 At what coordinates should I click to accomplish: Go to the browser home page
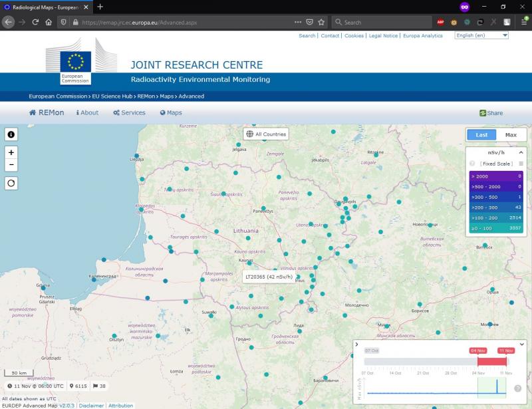(x=49, y=23)
